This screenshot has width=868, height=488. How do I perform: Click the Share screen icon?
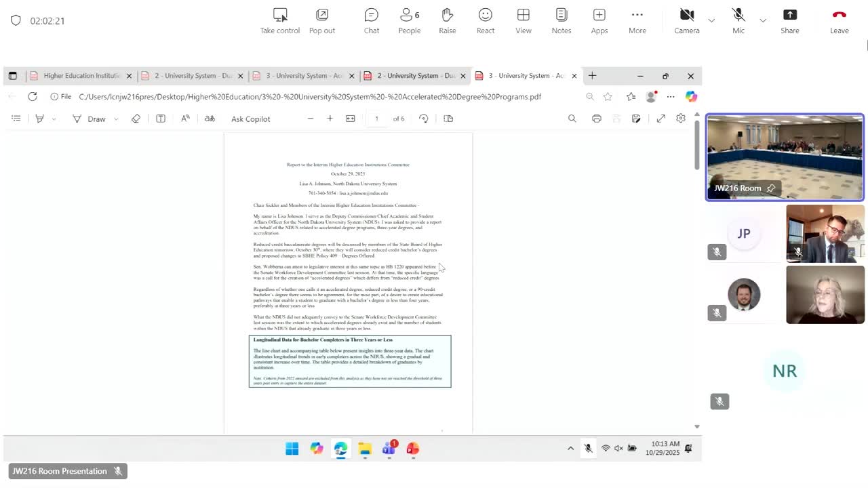tap(790, 21)
